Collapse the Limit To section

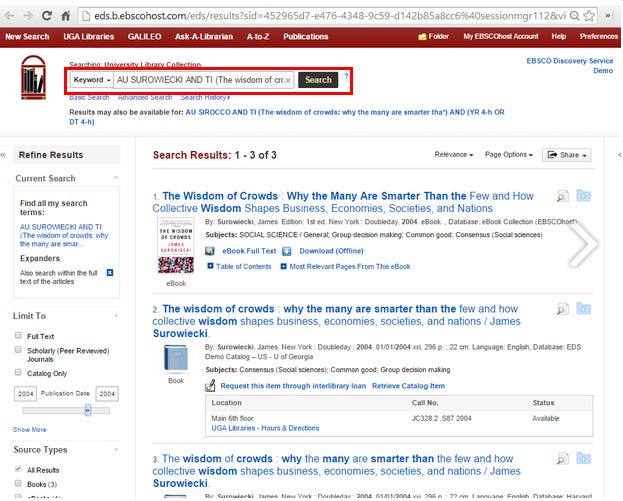[x=116, y=316]
